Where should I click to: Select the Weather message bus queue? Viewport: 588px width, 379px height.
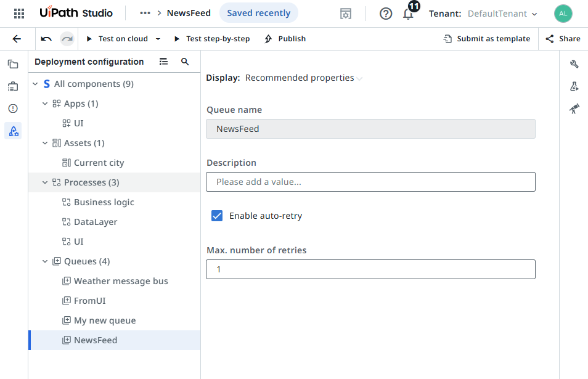point(121,281)
